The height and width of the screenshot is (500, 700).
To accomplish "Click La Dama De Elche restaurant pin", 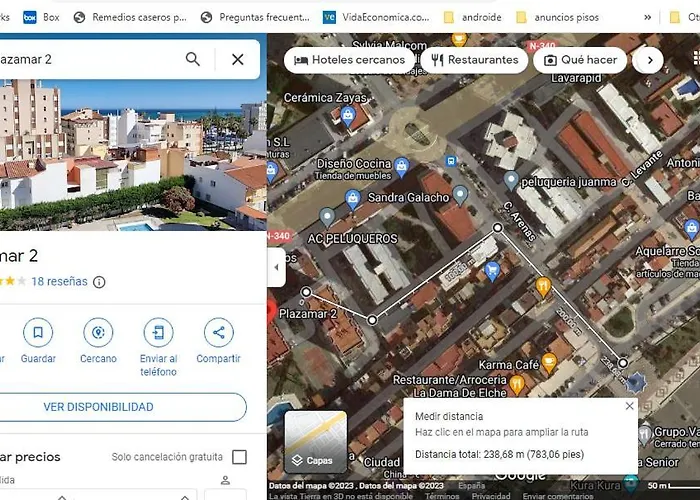I will (x=517, y=384).
